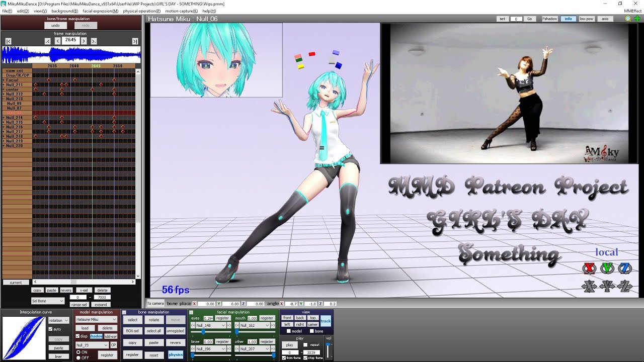This screenshot has width=644, height=362.
Task: Click the local X rotation handle icon
Action: 589,268
